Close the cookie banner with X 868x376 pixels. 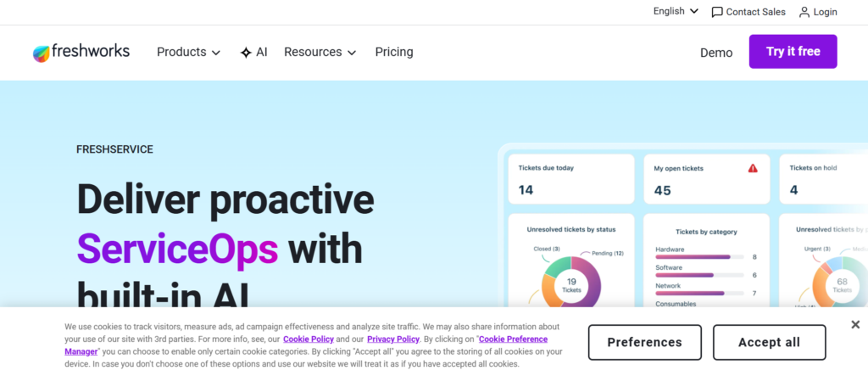click(x=855, y=324)
